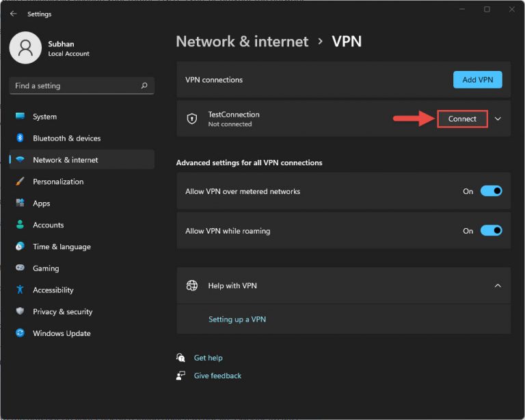Disable Allow VPN over metered networks

[x=491, y=191]
